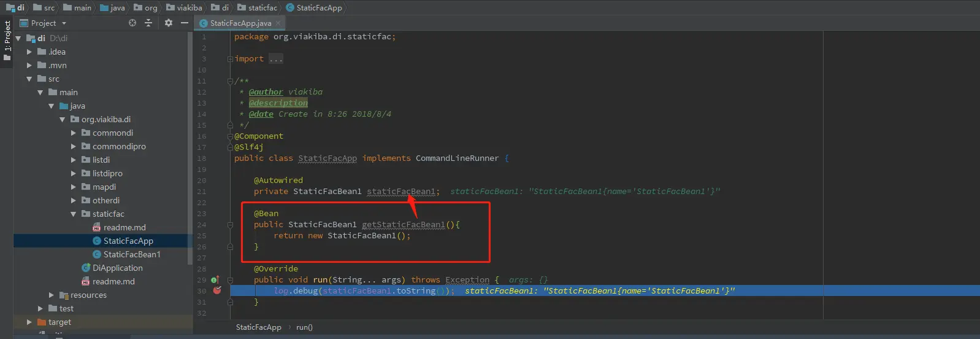
Task: Click the src breadcrumb in navigation bar
Action: [x=44, y=7]
